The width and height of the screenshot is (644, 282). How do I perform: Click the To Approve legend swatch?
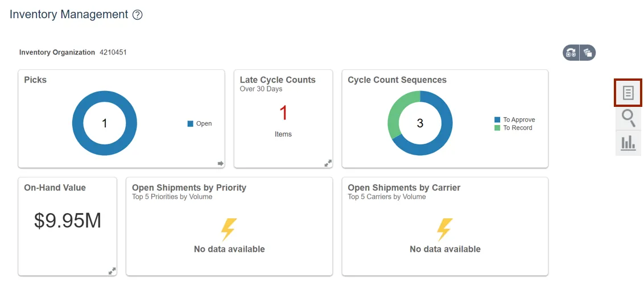click(x=497, y=120)
